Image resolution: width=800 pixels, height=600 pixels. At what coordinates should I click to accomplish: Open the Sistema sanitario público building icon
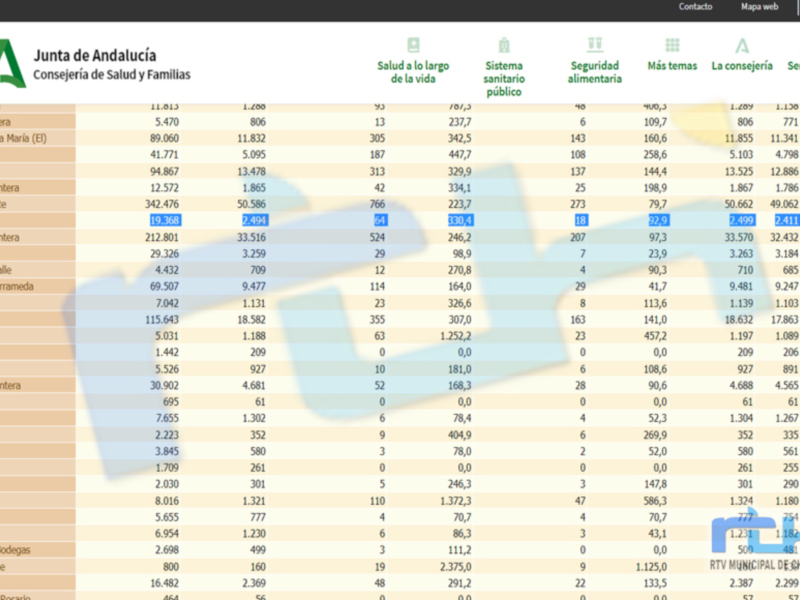tap(504, 45)
